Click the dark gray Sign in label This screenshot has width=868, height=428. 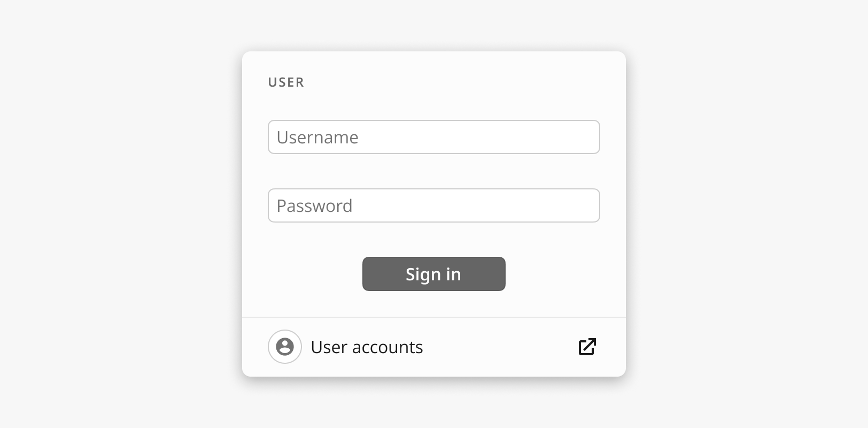pos(433,274)
